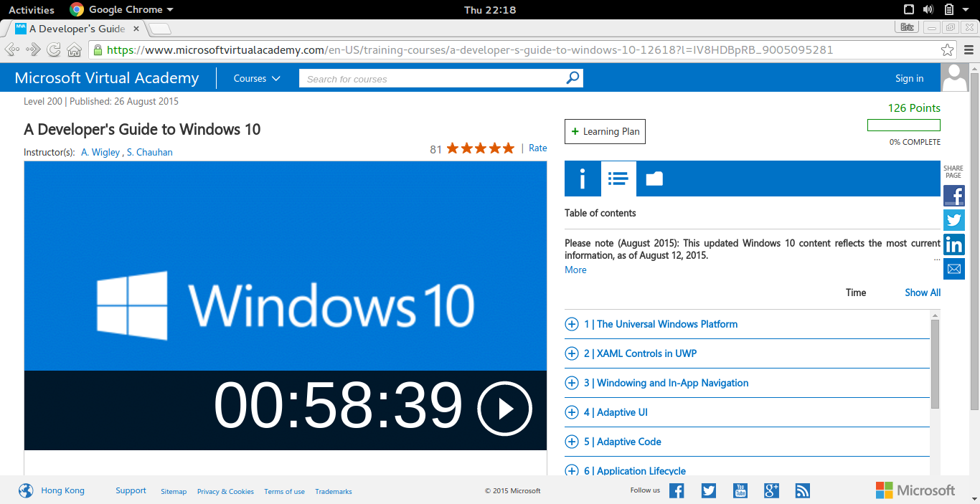
Task: Share page on LinkedIn sidebar icon
Action: (953, 244)
